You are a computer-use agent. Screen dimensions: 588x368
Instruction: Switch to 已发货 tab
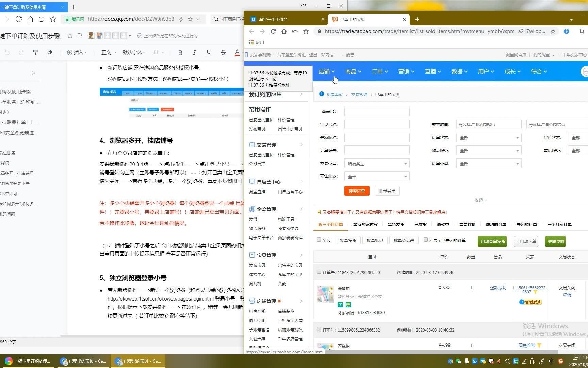(421, 224)
